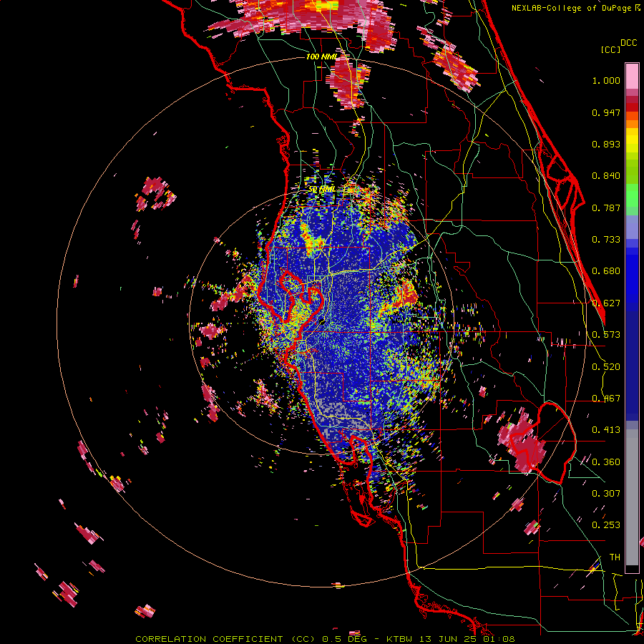Click the 01:08 time stamp
This screenshot has width=644, height=644.
(499, 639)
